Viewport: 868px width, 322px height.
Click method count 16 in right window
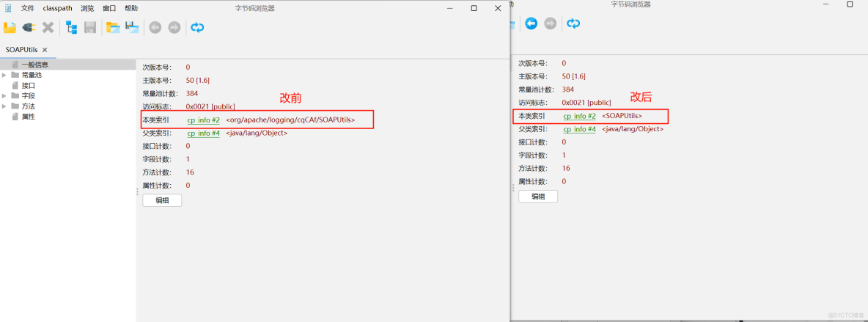pyautogui.click(x=566, y=168)
